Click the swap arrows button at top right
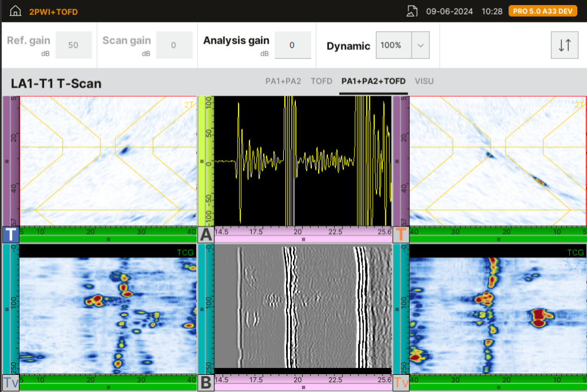 (x=564, y=46)
